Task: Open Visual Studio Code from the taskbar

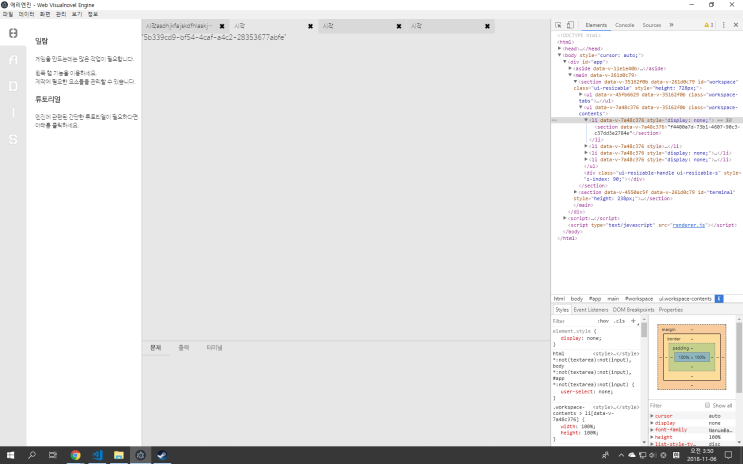Action: [97, 455]
